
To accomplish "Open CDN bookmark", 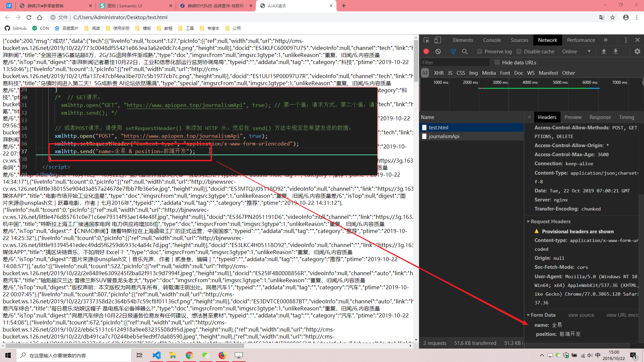I will click(41, 28).
